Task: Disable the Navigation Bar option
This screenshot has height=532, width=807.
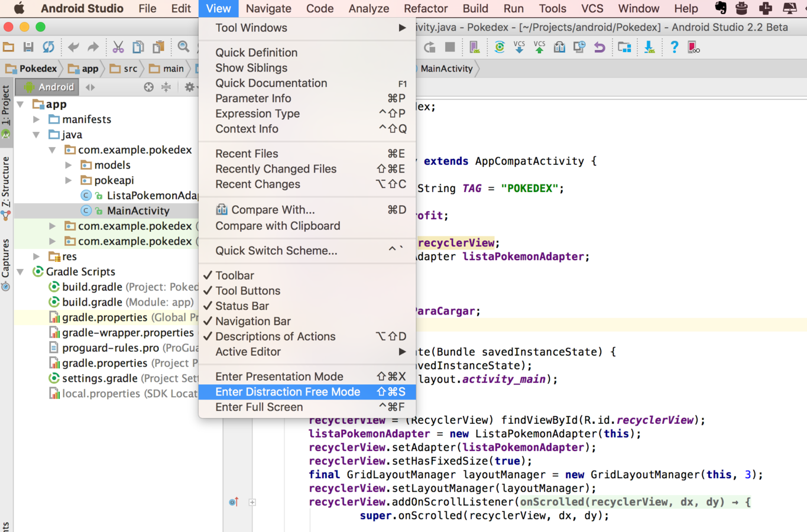Action: coord(307,322)
